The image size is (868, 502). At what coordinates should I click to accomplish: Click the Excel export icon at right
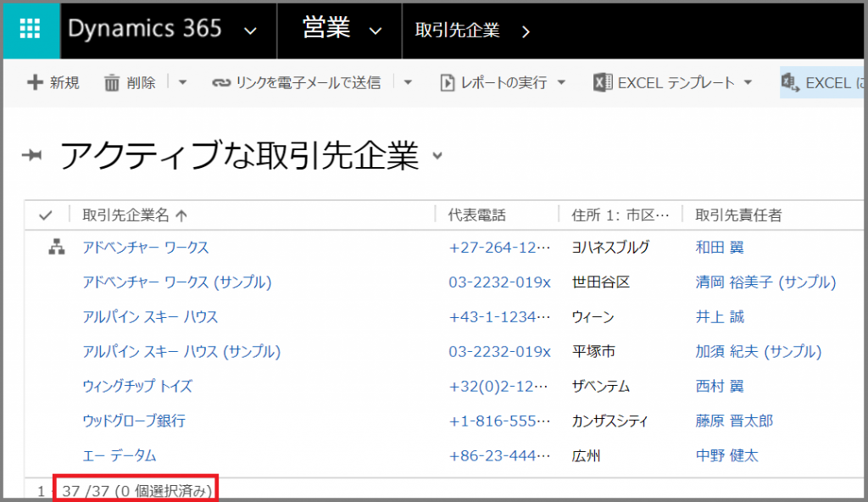(790, 82)
